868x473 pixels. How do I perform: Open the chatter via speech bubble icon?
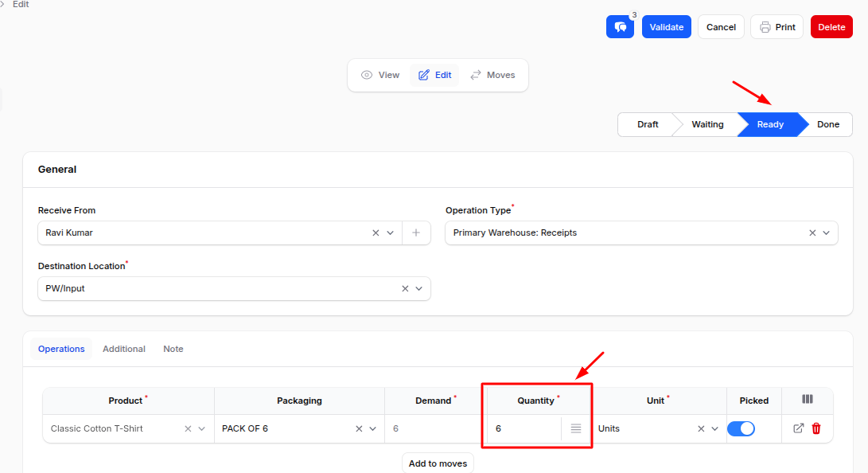(x=620, y=26)
